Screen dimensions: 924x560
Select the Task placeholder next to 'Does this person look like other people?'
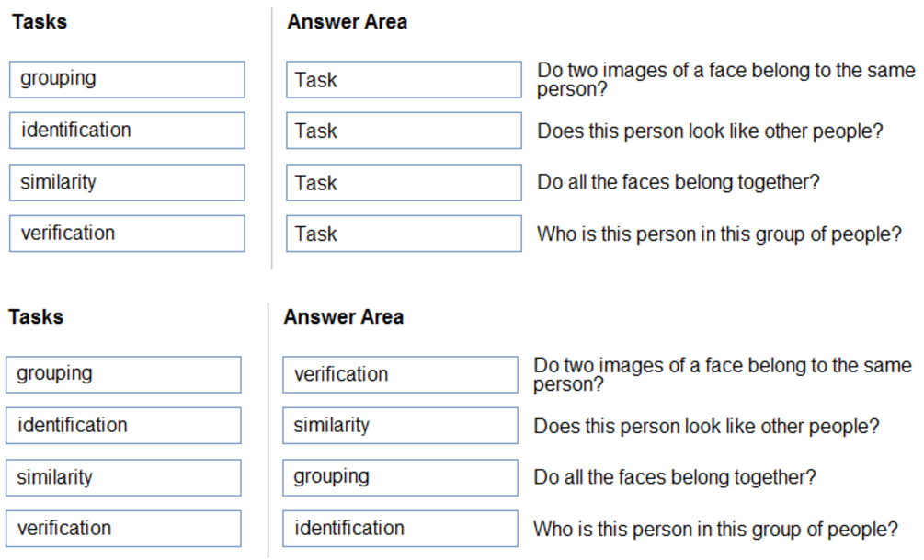click(404, 131)
